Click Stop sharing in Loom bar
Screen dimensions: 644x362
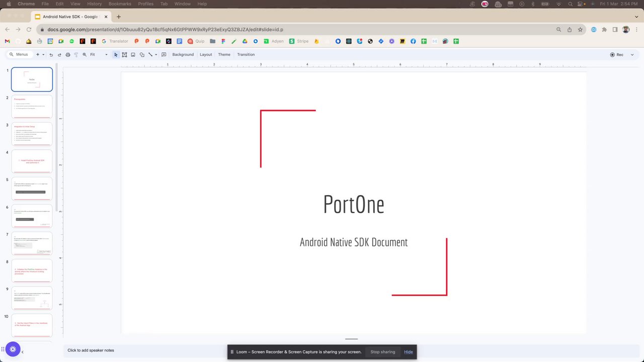click(383, 352)
